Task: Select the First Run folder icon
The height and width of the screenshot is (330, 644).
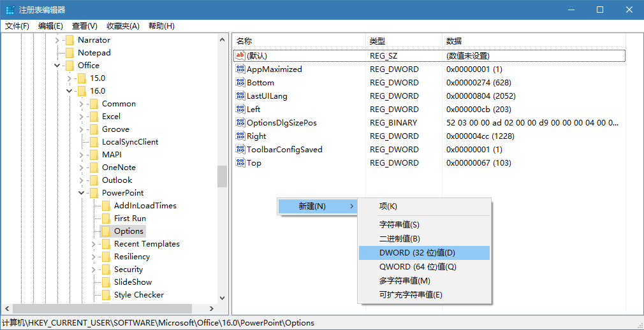Action: [106, 218]
